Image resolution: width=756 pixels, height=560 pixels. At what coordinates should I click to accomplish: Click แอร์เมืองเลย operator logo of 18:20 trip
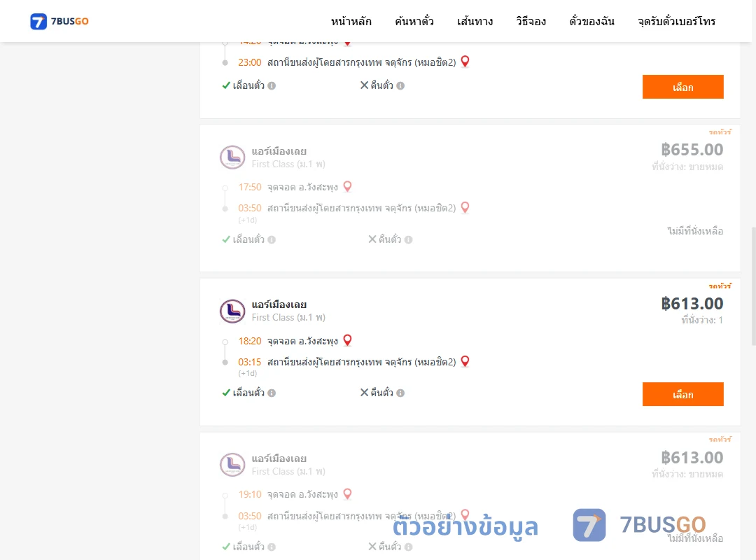point(232,311)
